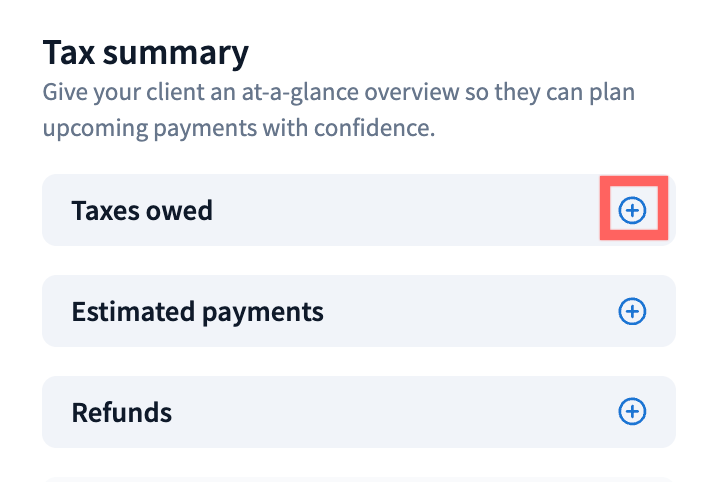Click the plus icon beside Estimated payments
The height and width of the screenshot is (482, 718).
click(x=632, y=311)
